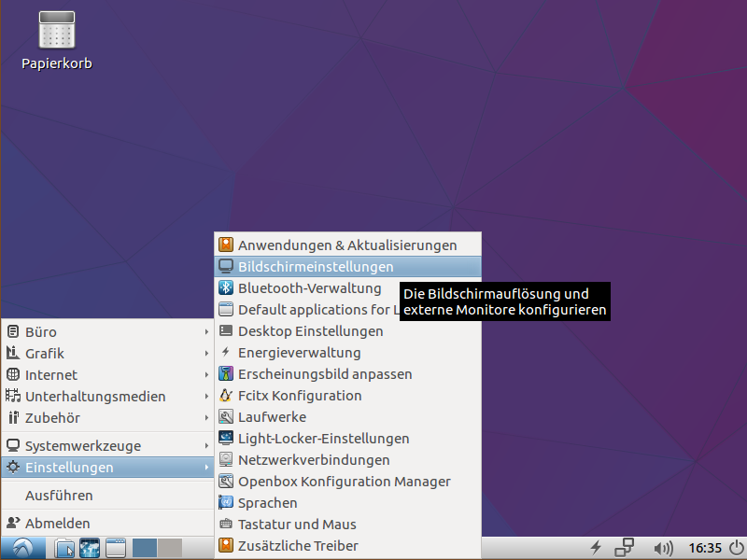This screenshot has height=560, width=747.
Task: Select Bildschirmeinstellungen menu entry
Action: pos(347,267)
